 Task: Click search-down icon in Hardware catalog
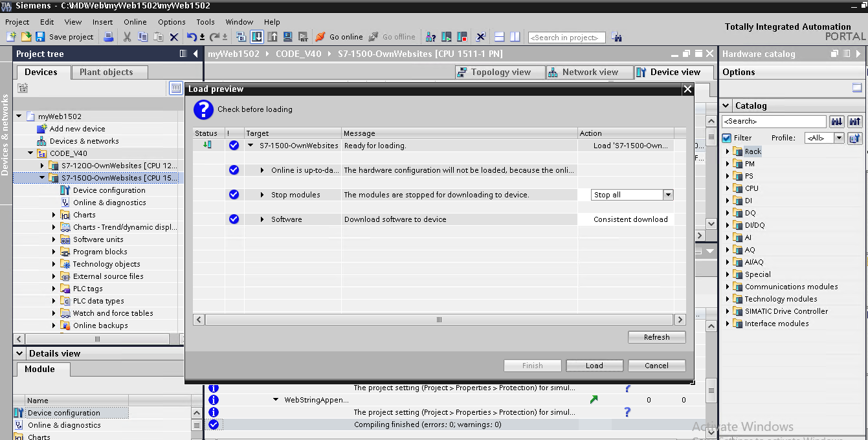[x=836, y=122]
